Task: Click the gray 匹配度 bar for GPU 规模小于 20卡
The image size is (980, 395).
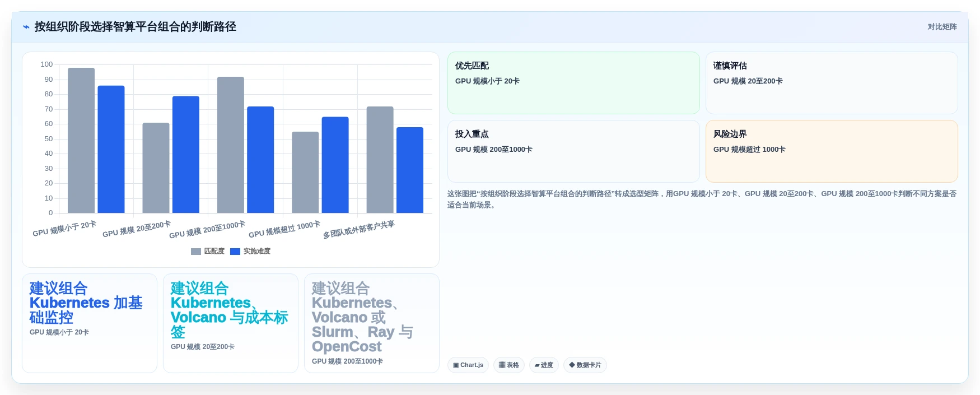Action: (81, 141)
